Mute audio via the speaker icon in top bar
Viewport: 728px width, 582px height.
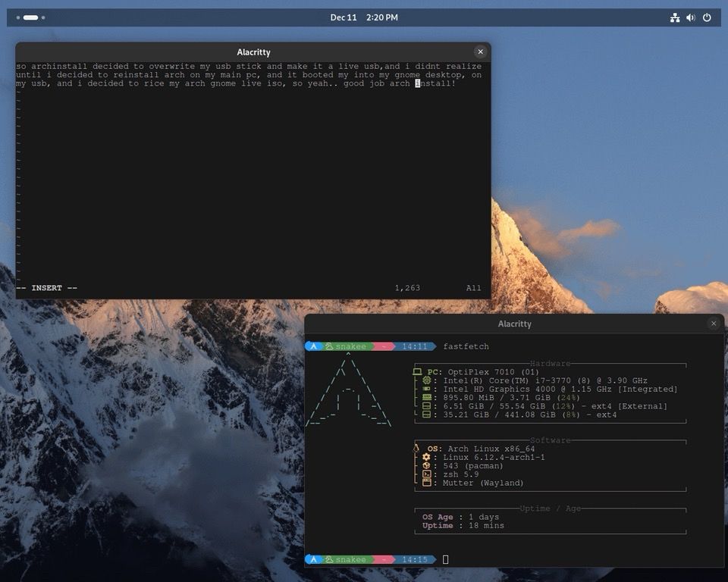689,17
